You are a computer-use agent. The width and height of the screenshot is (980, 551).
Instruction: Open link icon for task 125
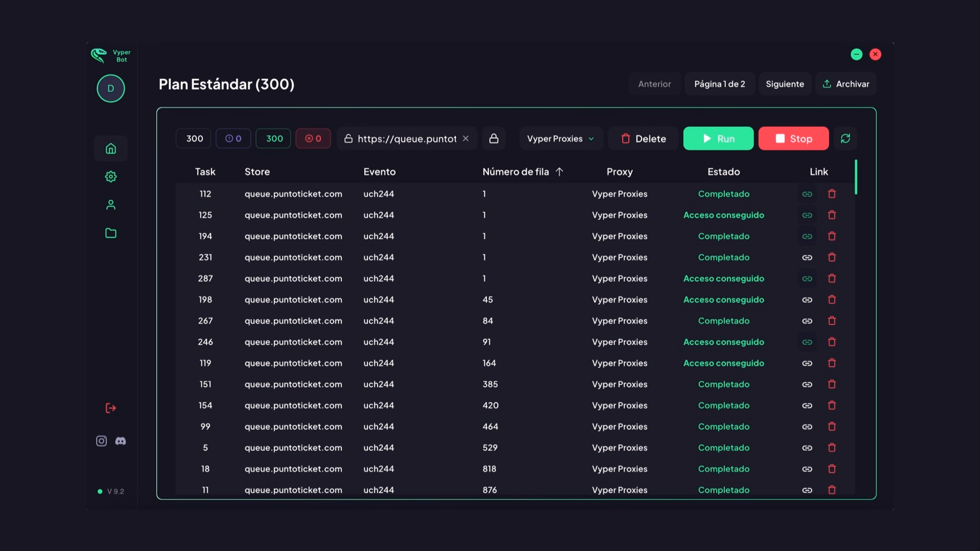tap(807, 215)
